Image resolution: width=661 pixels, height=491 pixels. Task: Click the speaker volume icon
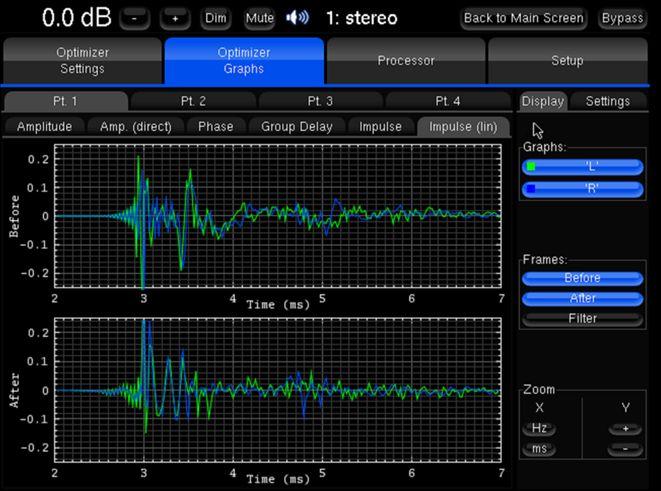(x=297, y=18)
